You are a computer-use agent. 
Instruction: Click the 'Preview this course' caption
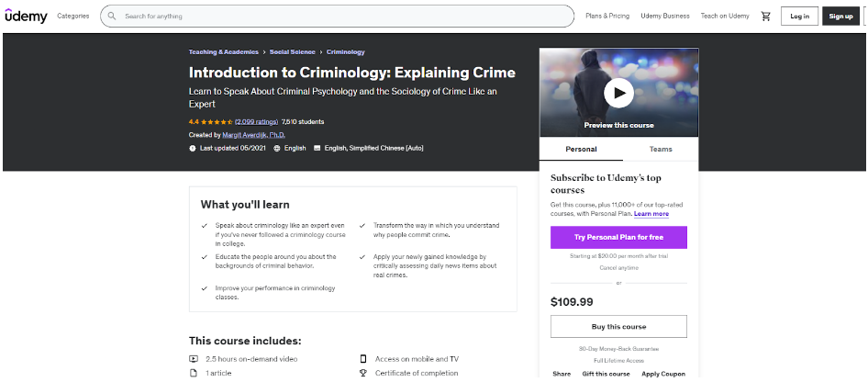tap(618, 125)
